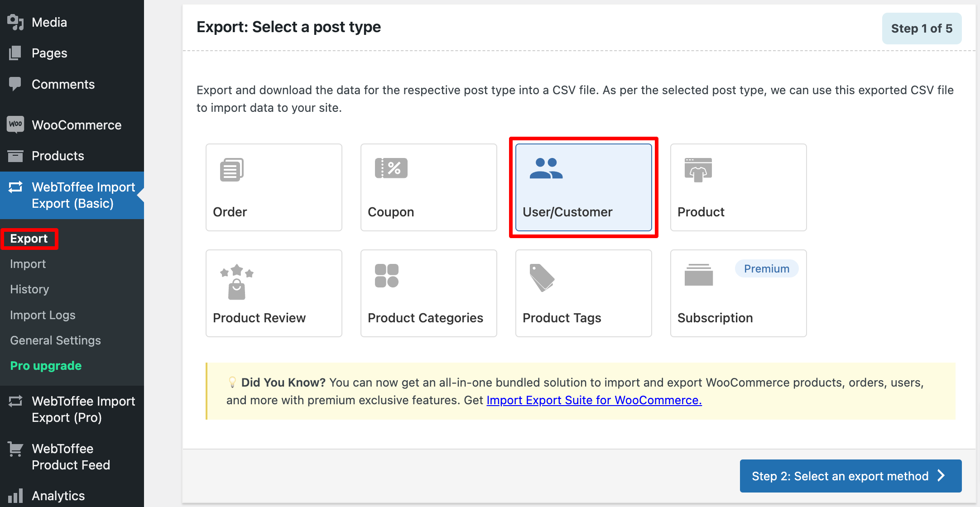This screenshot has height=507, width=980.
Task: Choose the User/Customer post type card
Action: pos(584,187)
